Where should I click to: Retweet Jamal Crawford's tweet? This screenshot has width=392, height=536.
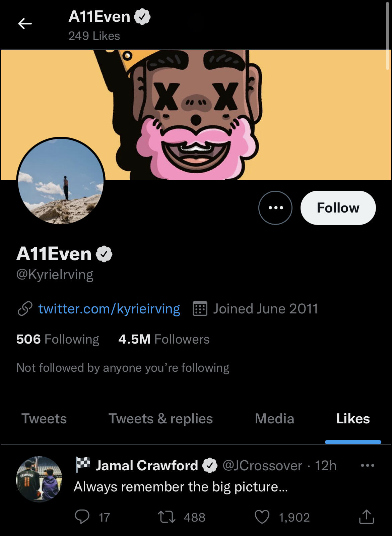pyautogui.click(x=167, y=517)
